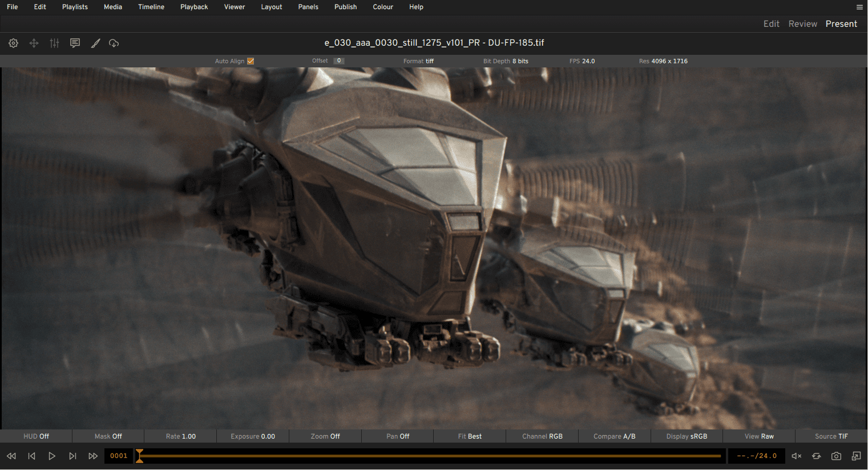
Task: Select the annotation brush tool
Action: 95,43
